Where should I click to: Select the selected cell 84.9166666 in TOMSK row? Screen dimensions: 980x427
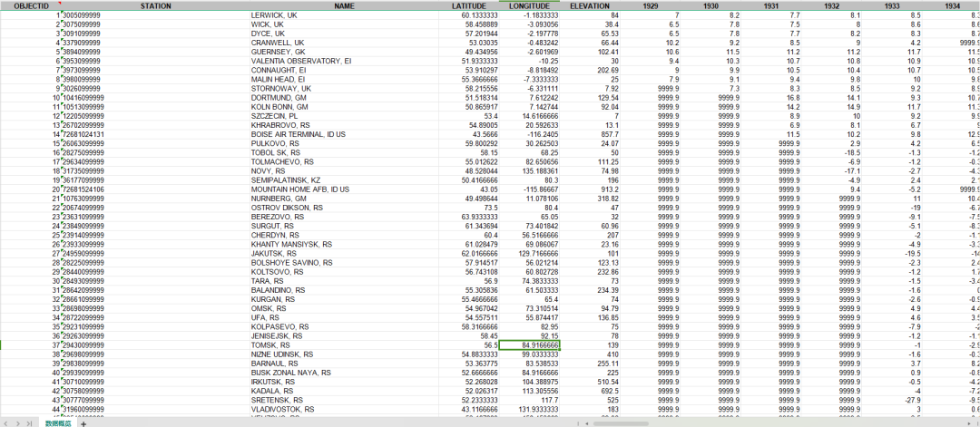point(529,345)
